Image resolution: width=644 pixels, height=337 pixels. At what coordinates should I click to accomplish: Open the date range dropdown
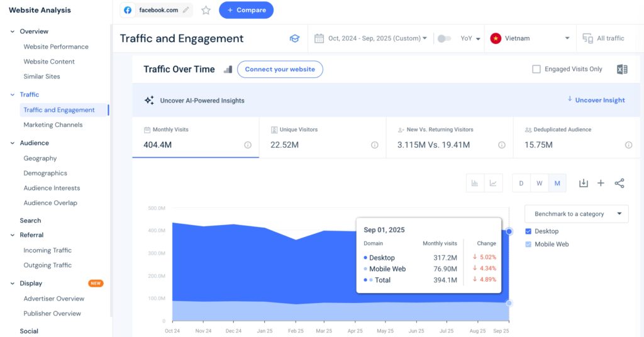click(371, 38)
